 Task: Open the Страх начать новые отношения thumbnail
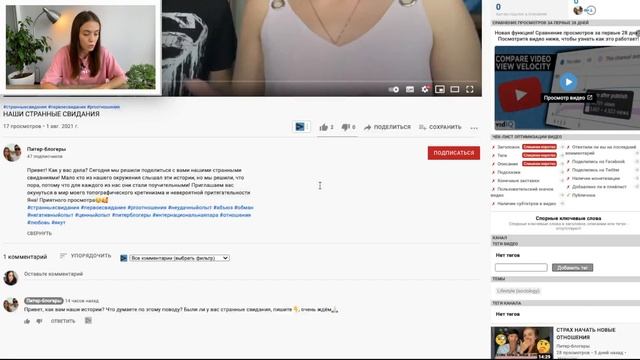click(522, 342)
